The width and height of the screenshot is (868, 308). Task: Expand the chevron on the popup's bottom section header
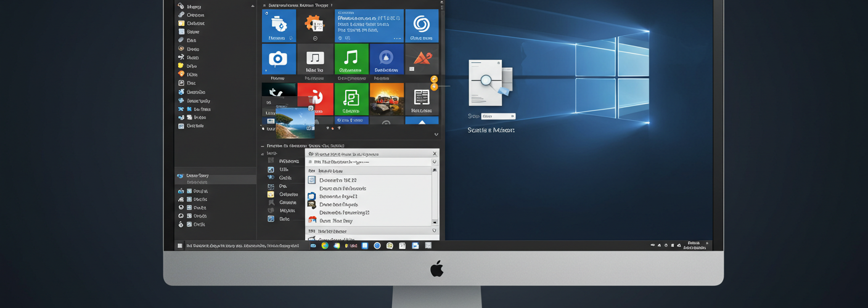pyautogui.click(x=435, y=231)
